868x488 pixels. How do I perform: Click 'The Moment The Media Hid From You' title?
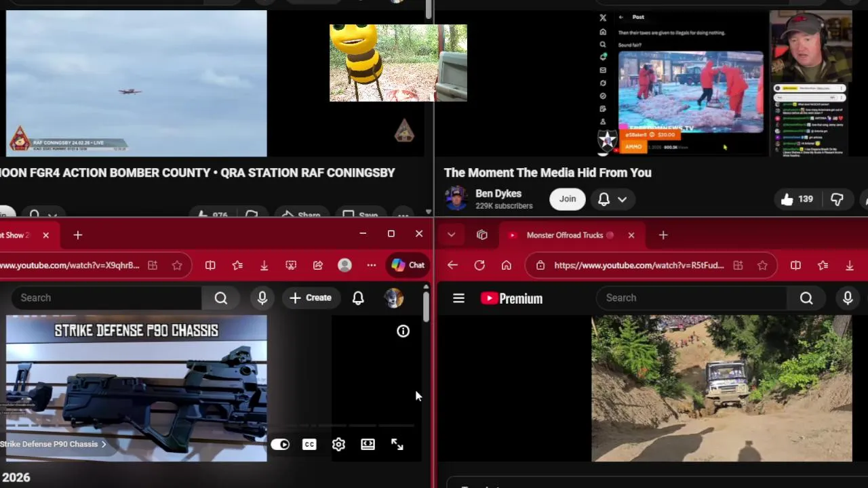click(x=548, y=172)
